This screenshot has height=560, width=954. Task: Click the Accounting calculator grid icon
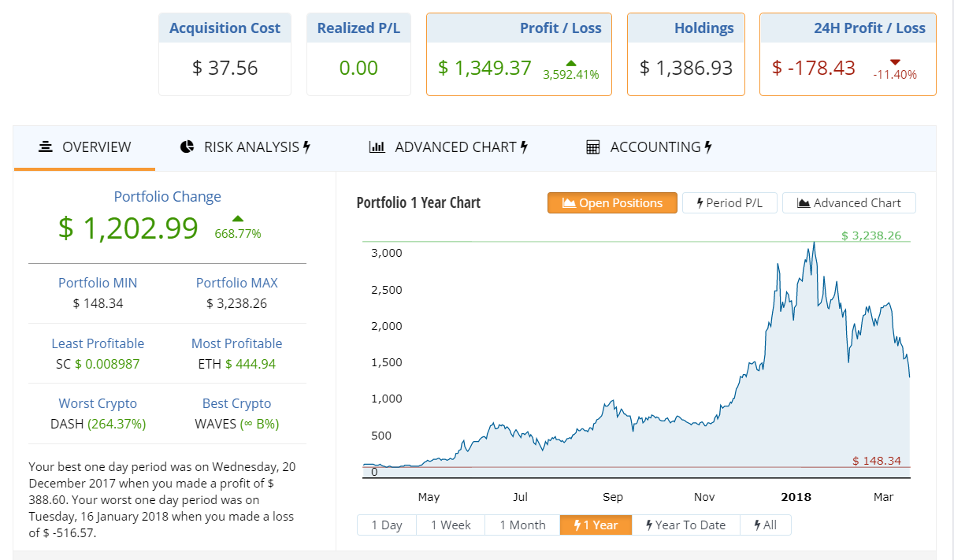tap(593, 147)
